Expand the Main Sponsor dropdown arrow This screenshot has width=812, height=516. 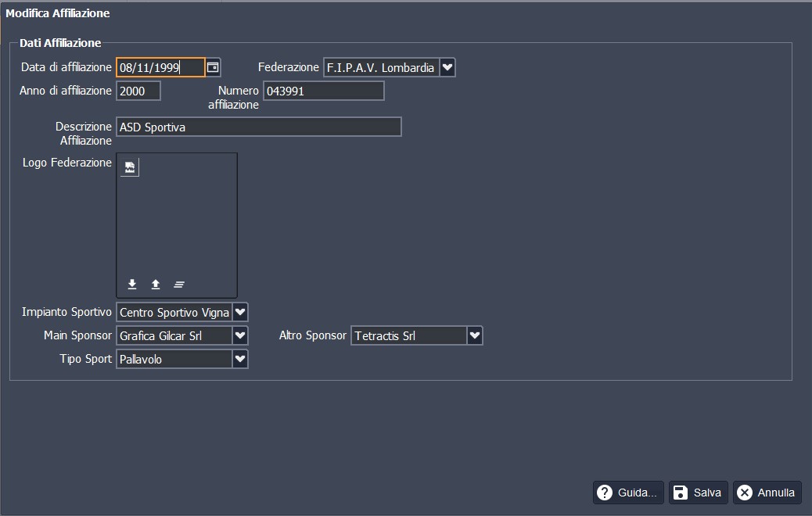(241, 336)
